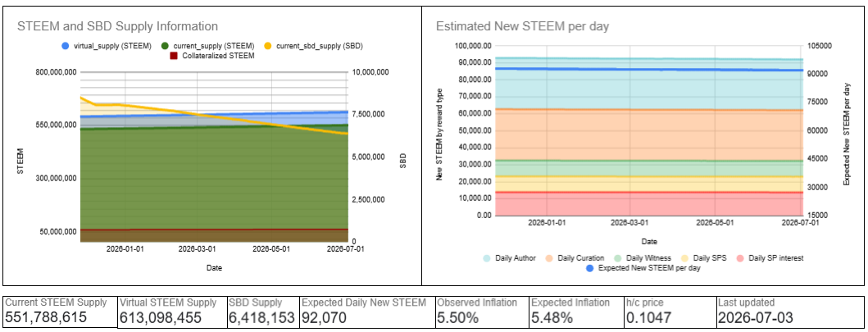The height and width of the screenshot is (332, 868).
Task: Click the Daily Author legend swatch
Action: click(487, 258)
